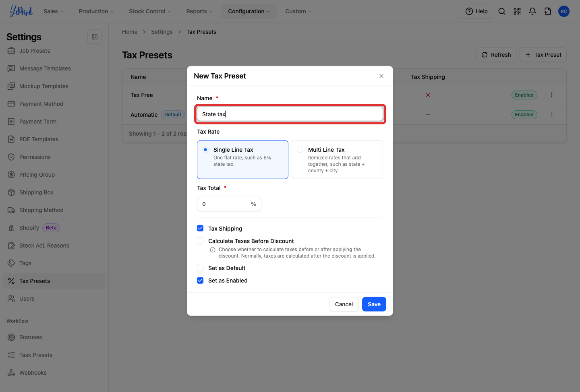This screenshot has width=580, height=392.
Task: Click the Name column header
Action: (x=138, y=77)
